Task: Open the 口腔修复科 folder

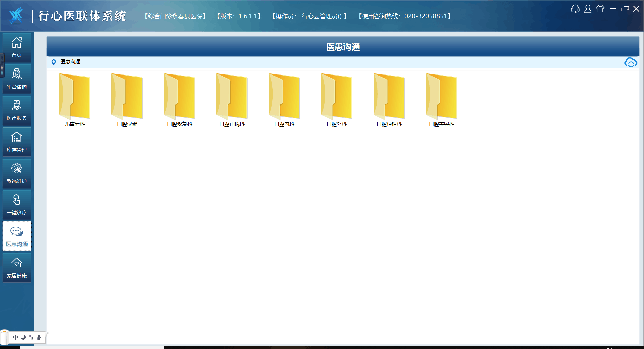Action: click(x=179, y=100)
